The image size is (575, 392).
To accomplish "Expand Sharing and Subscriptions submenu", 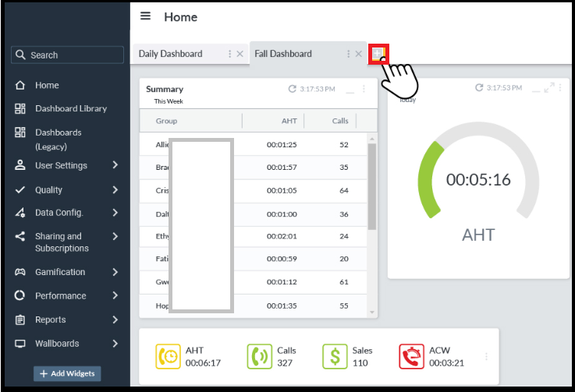I will (x=115, y=236).
